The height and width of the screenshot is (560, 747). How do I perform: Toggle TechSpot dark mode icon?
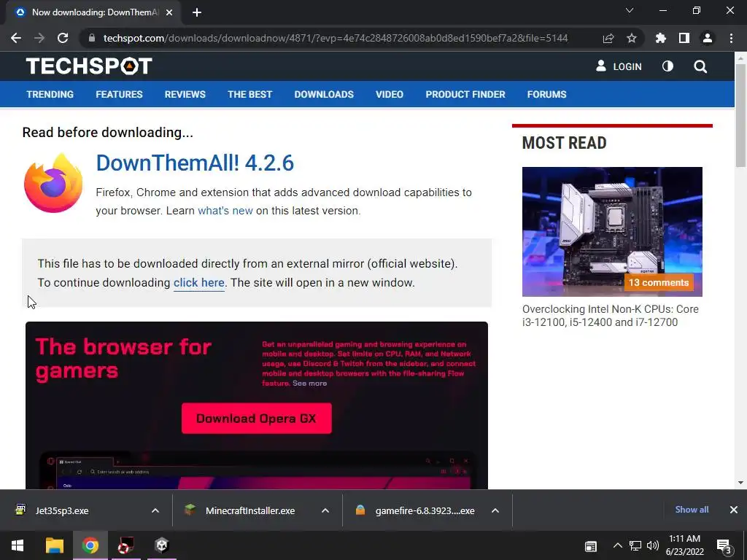[668, 66]
